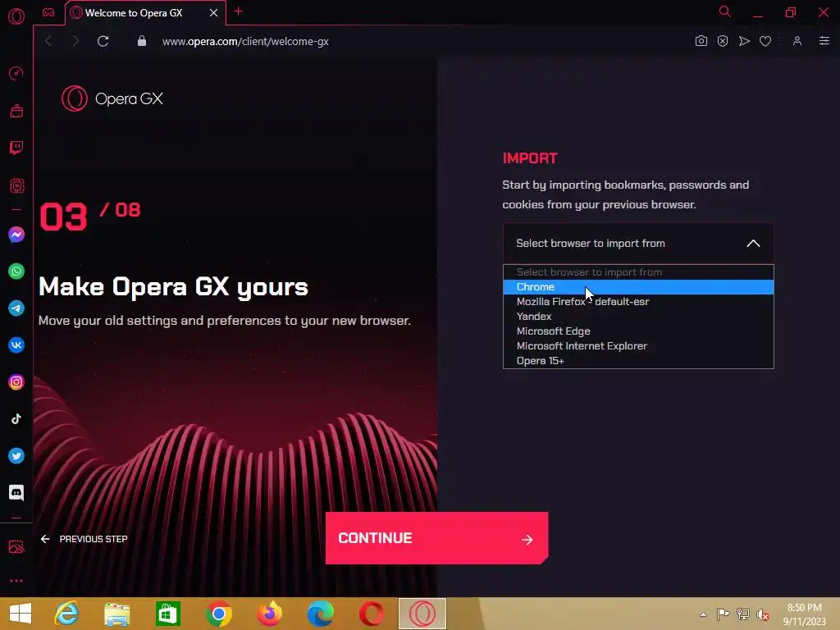Open My Flow send icon
This screenshot has width=840, height=630.
coord(744,41)
